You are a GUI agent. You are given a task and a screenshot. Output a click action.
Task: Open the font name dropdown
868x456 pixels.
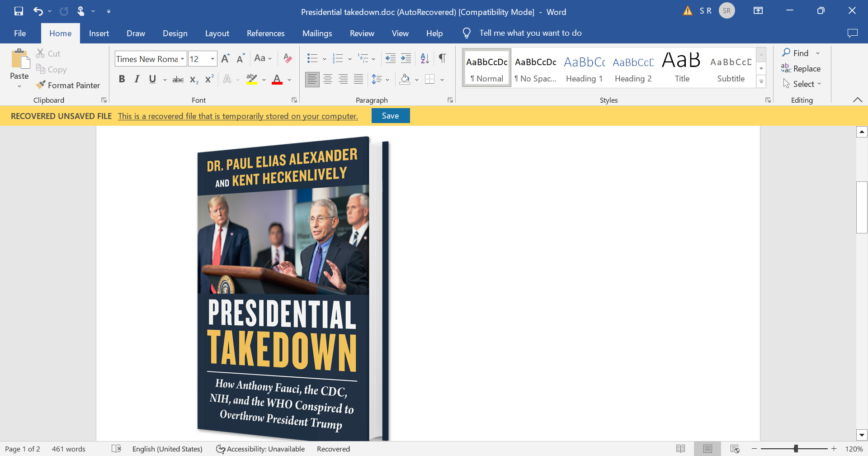pos(182,59)
